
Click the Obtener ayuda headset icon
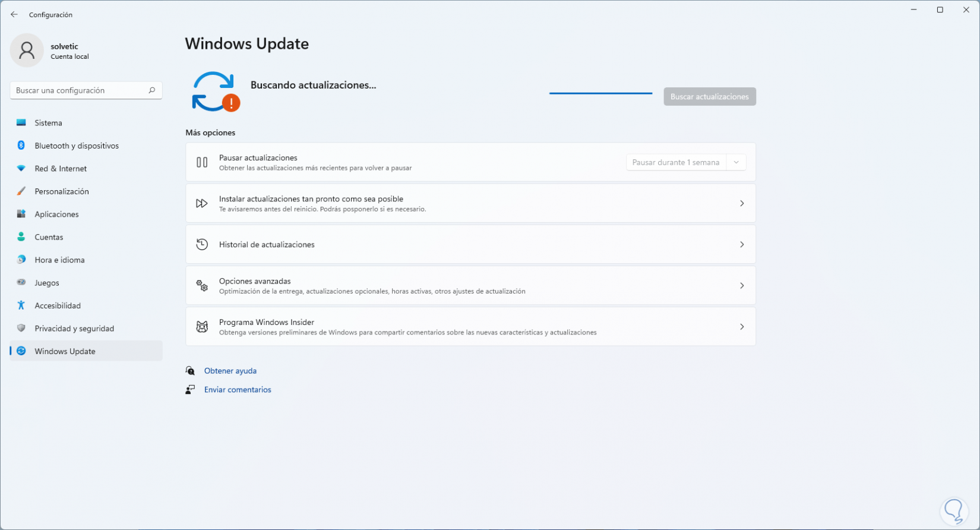[190, 371]
